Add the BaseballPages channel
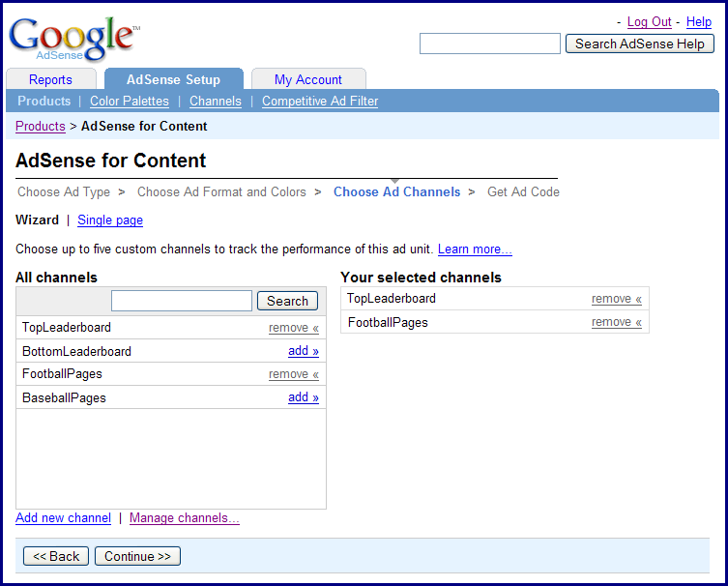This screenshot has height=586, width=728. point(303,397)
